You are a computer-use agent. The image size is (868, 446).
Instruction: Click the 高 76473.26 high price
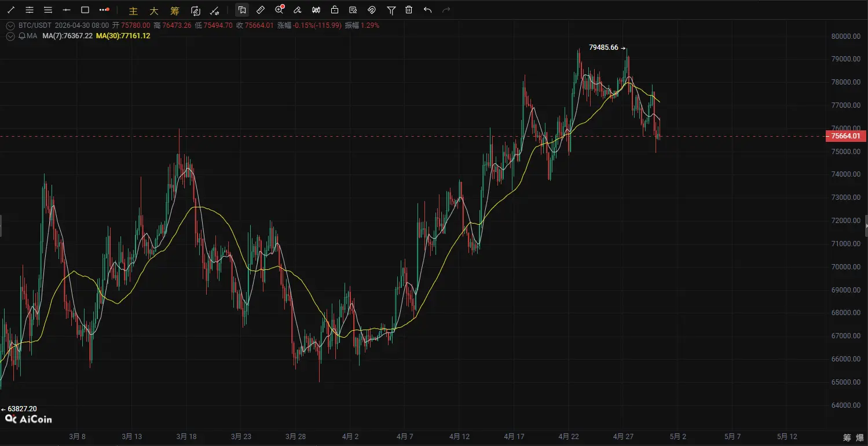point(173,25)
